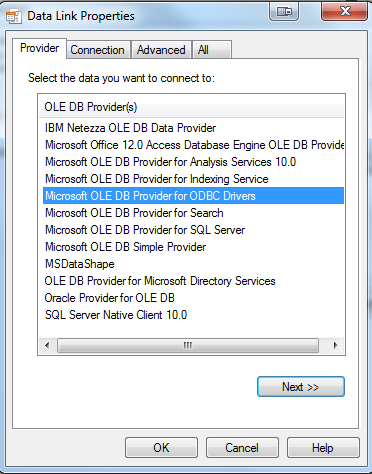Open Help for this dialog
Viewport: 372px width, 474px height.
323,448
